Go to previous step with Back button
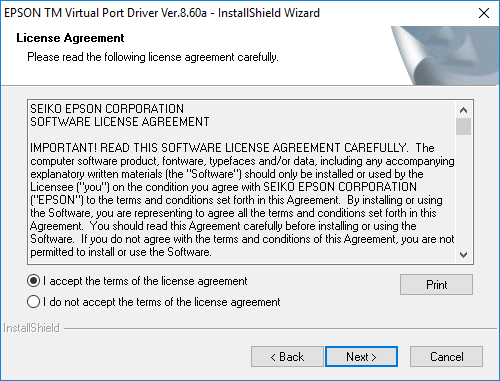 (287, 357)
